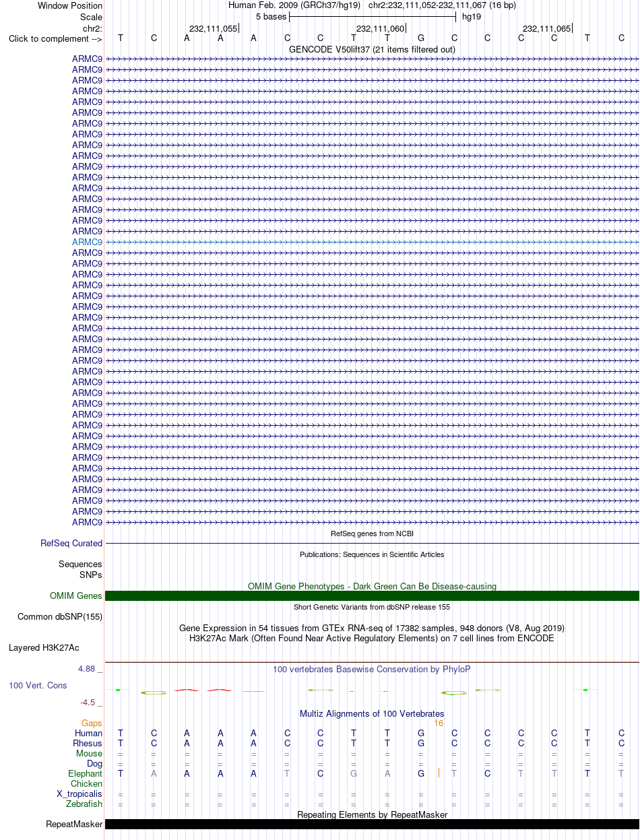Click the Zebrafish alignment row label
The width and height of the screenshot is (640, 840).
[84, 804]
